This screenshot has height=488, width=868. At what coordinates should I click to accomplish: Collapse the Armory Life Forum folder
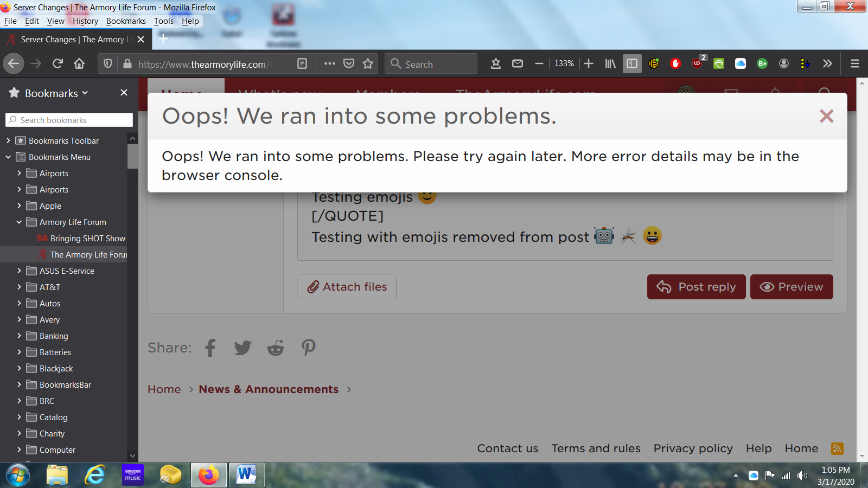pyautogui.click(x=19, y=222)
